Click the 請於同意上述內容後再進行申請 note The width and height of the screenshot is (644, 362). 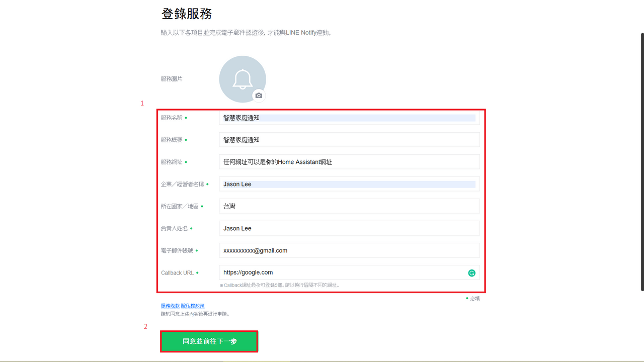195,314
